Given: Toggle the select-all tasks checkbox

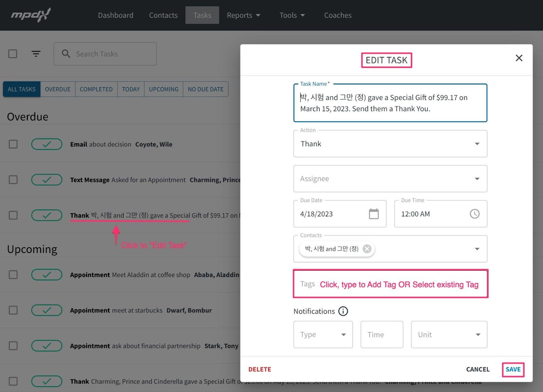Looking at the screenshot, I should (x=13, y=54).
